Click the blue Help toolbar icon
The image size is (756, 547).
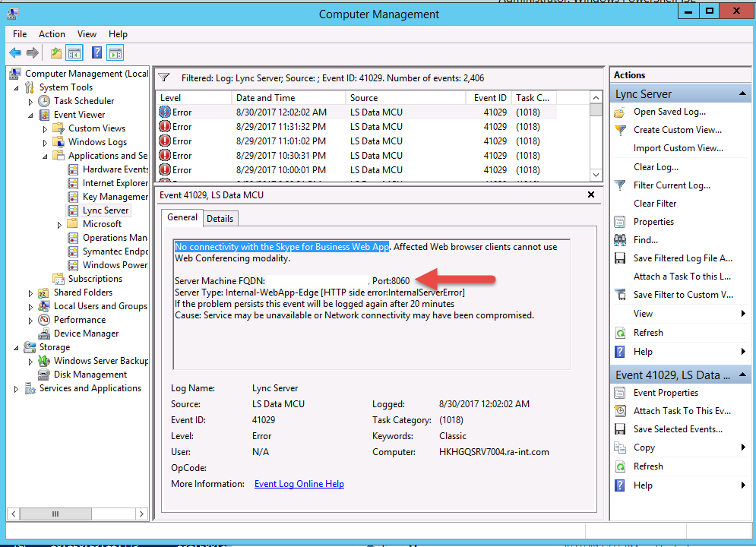[96, 52]
